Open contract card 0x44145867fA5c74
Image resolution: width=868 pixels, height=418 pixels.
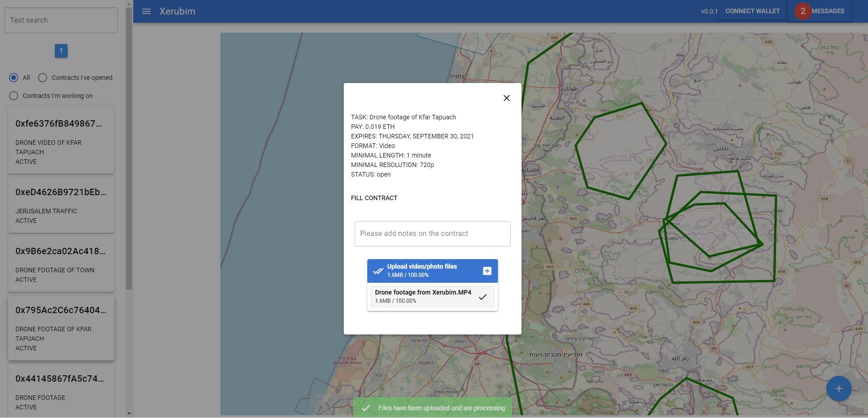coord(61,391)
